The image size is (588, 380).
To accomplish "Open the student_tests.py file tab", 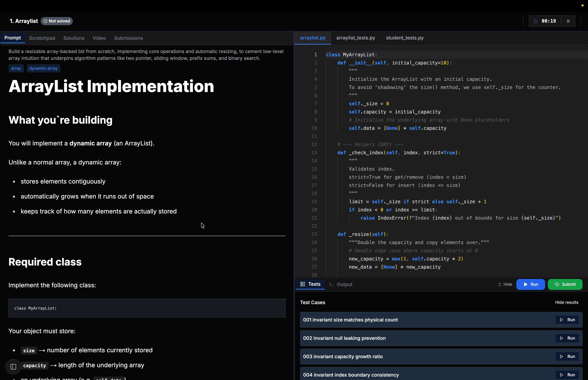I will [405, 38].
